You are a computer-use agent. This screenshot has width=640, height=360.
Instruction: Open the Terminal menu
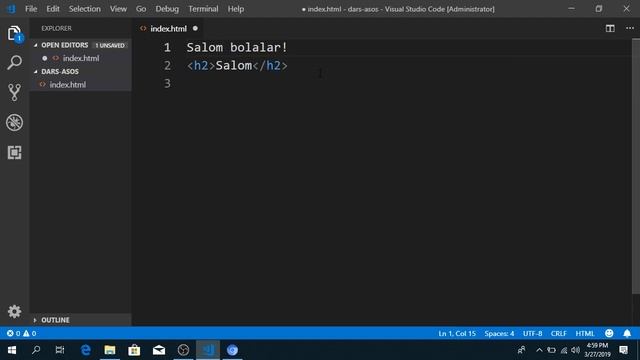(203, 9)
